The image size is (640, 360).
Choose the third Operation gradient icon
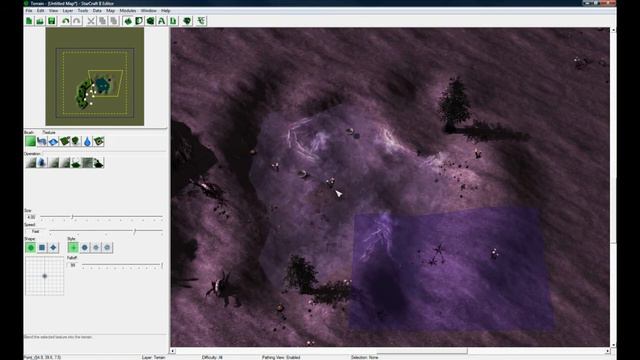pyautogui.click(x=53, y=162)
